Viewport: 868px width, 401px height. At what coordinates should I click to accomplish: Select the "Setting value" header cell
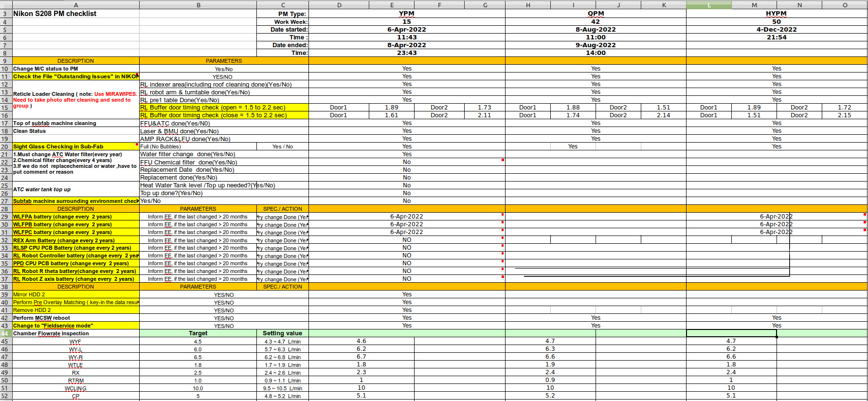tap(283, 333)
